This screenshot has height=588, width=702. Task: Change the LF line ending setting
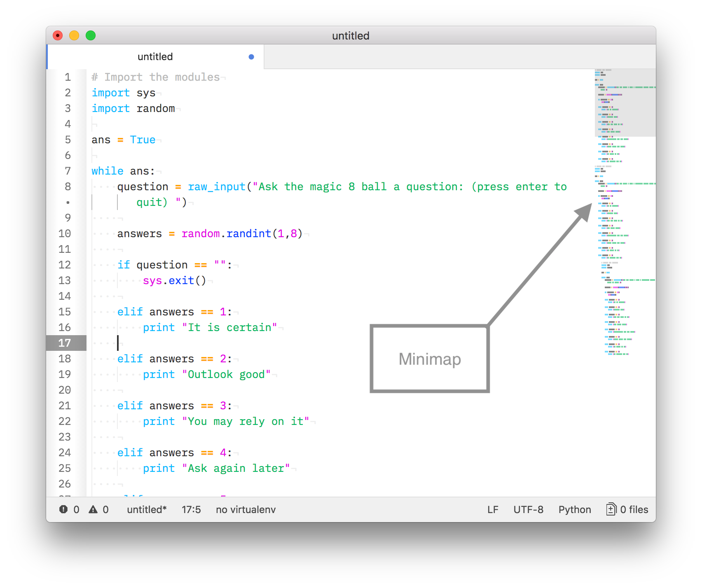(493, 509)
